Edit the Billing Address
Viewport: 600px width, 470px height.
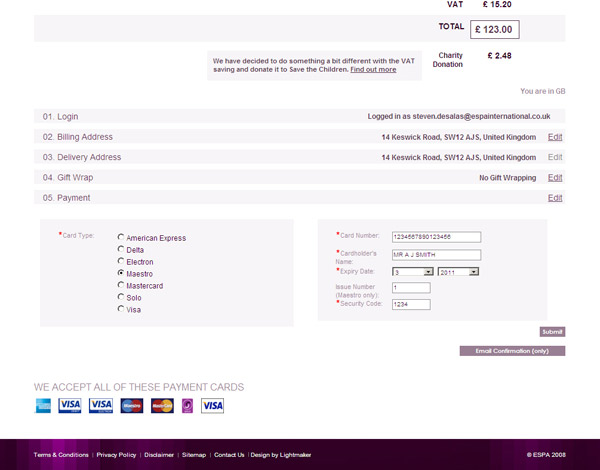(555, 137)
